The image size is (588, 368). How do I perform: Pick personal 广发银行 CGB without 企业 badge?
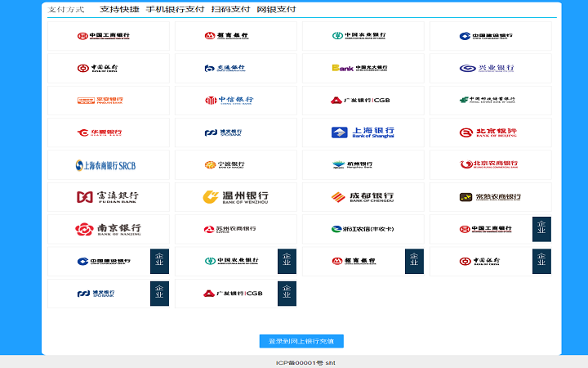[363, 101]
